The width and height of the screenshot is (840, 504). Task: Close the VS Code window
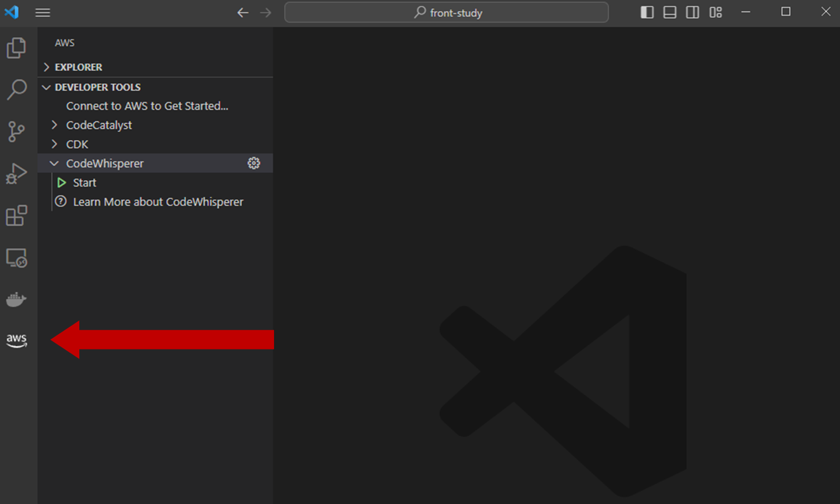(826, 12)
